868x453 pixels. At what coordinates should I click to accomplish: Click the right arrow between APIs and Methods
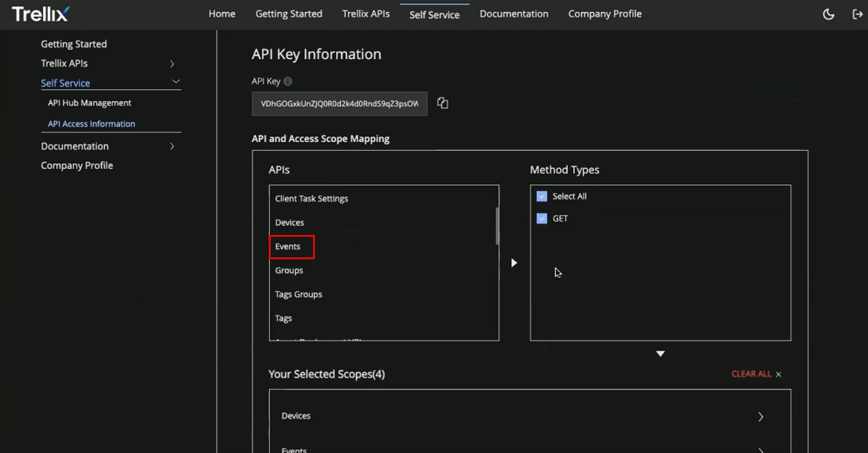[x=514, y=263]
